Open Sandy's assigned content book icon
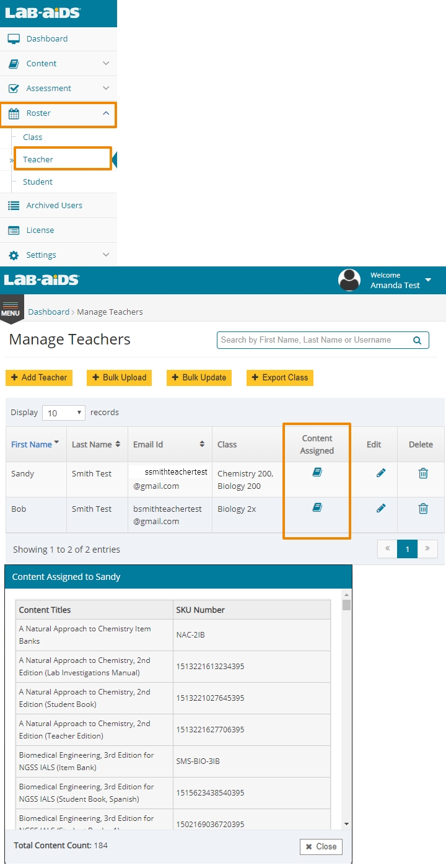This screenshot has height=868, width=446. [x=317, y=472]
